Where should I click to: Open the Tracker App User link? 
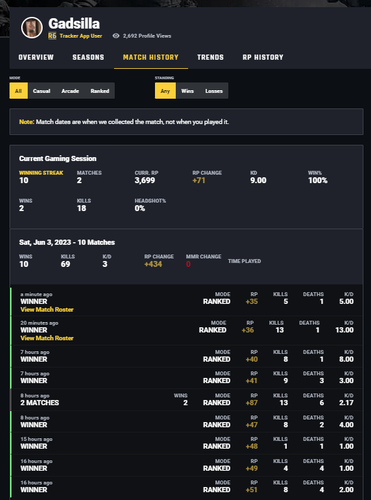click(81, 36)
